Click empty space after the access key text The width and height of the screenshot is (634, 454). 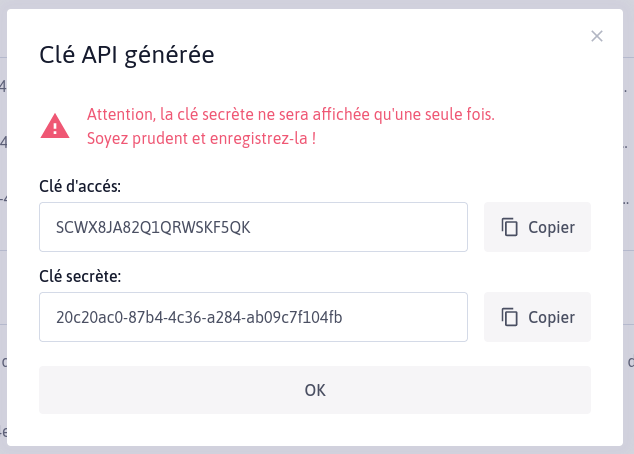point(358,227)
